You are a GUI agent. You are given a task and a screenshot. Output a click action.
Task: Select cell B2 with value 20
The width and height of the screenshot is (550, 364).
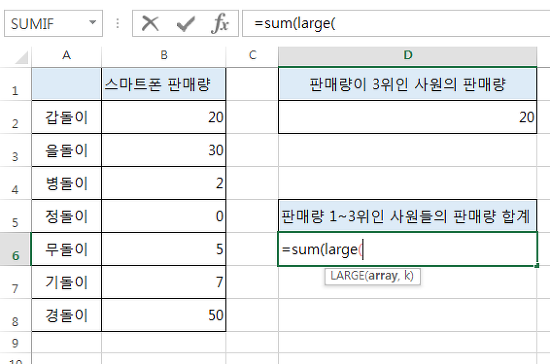[163, 117]
